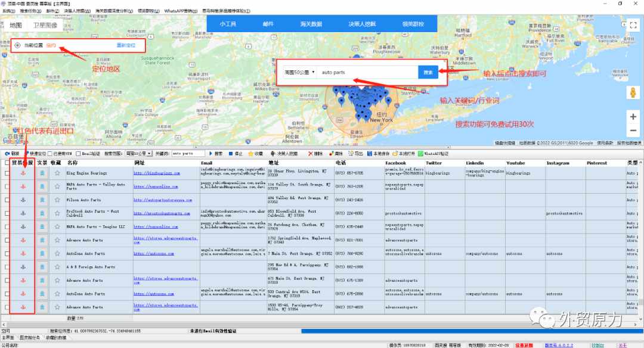Open the 搜索范围 dropdown in the results toolbar
644x348 pixels.
tap(139, 154)
